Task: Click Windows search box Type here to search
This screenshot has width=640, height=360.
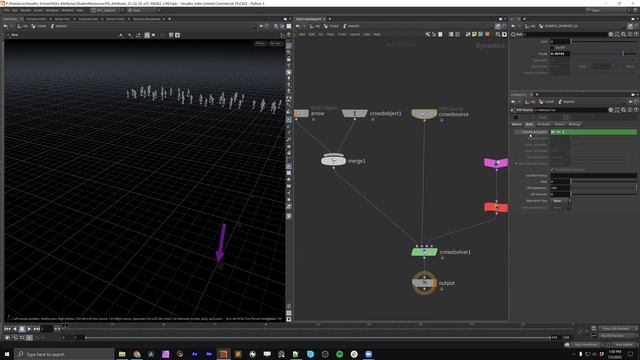Action: pyautogui.click(x=64, y=354)
